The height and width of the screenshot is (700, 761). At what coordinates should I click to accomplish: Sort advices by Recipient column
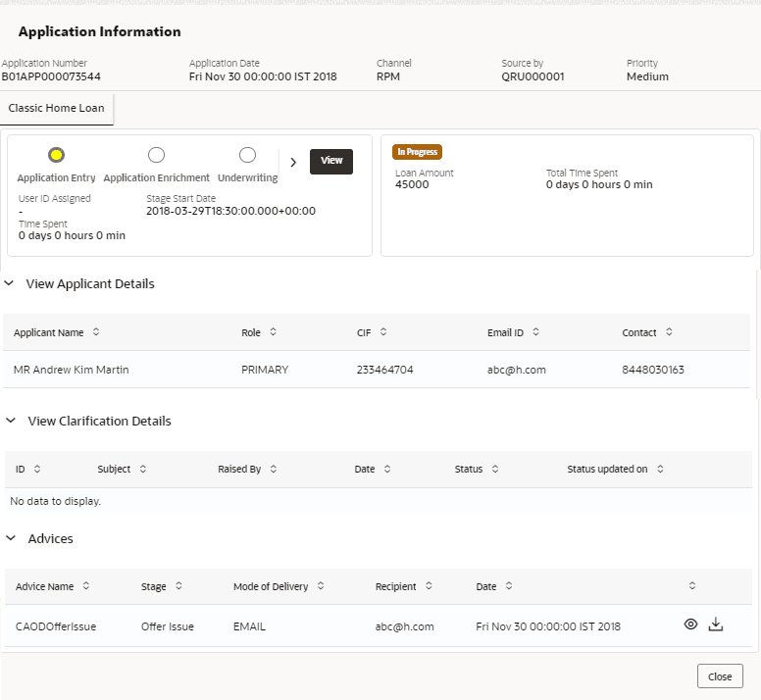pos(430,586)
